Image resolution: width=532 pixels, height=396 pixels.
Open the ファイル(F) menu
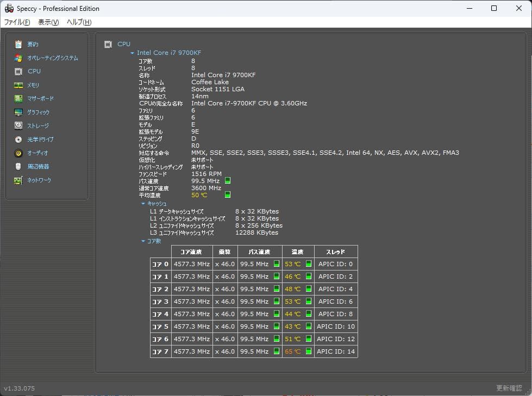click(x=17, y=22)
